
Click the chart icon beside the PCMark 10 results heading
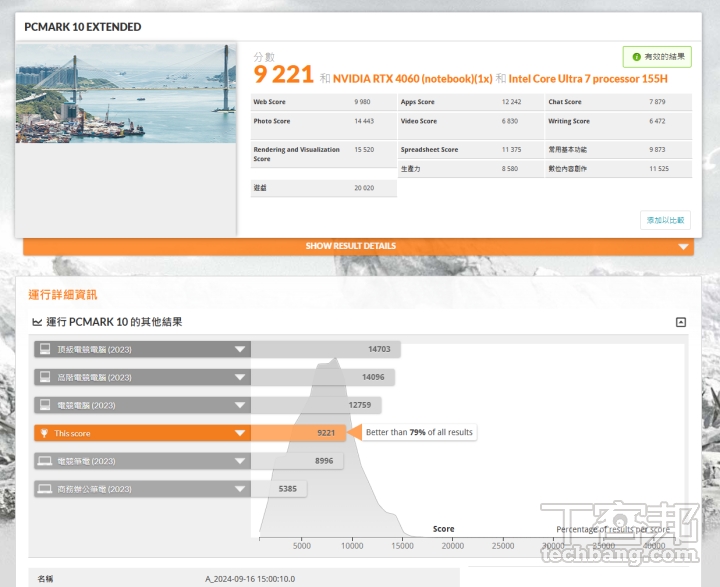tap(37, 322)
